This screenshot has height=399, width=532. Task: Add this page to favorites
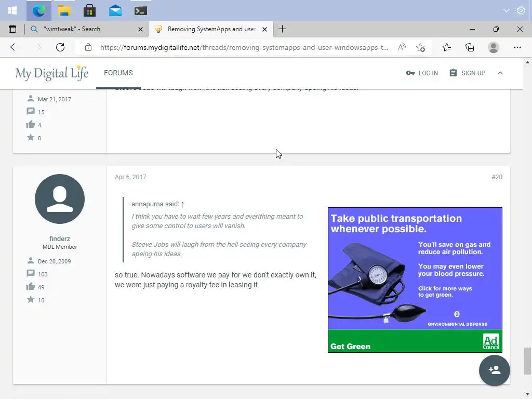[420, 47]
